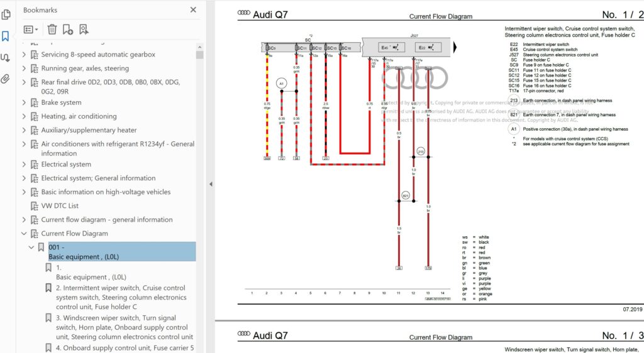Viewport: 644px width, 353px height.
Task: Click the Bookmarks panel icon in sidebar
Action: [x=6, y=36]
